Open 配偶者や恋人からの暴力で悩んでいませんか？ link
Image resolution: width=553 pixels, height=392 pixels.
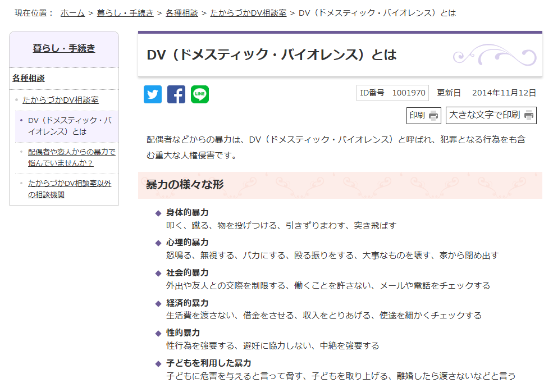tap(72, 157)
